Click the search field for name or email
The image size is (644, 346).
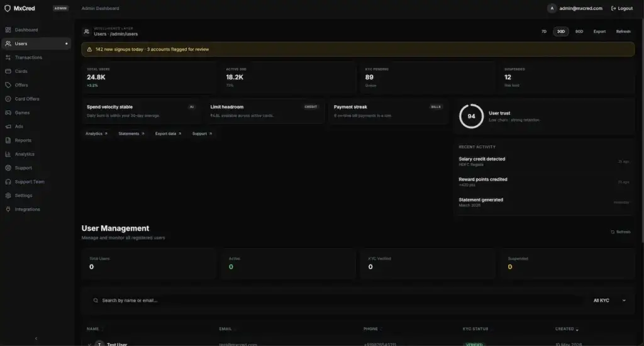[335, 300]
